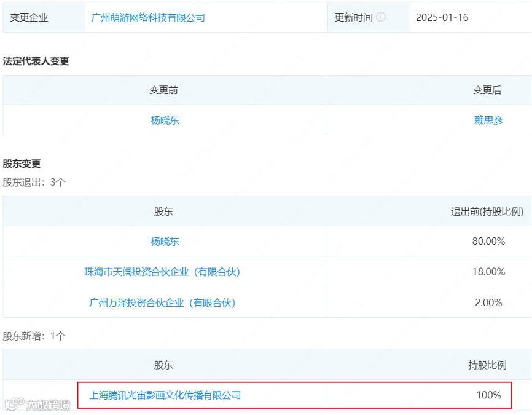This screenshot has width=532, height=415.
Task: Click the 股东退出：3个 text
Action: (x=34, y=182)
